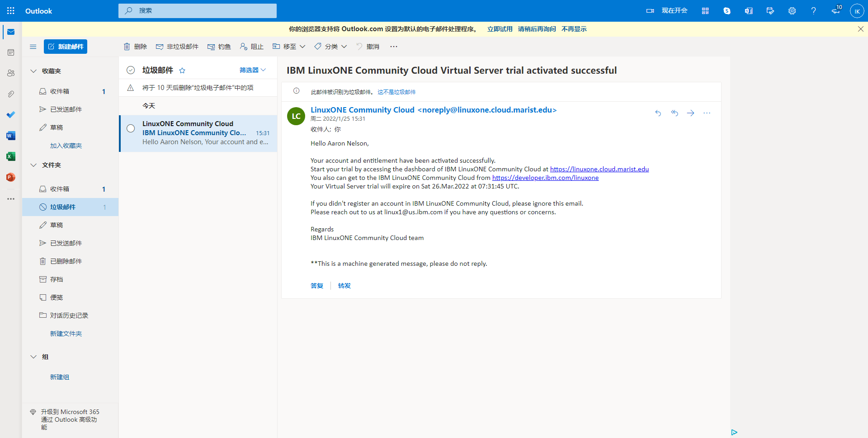Screen dimensions: 868x438
Task: Collapse the Folders section
Action: click(33, 165)
